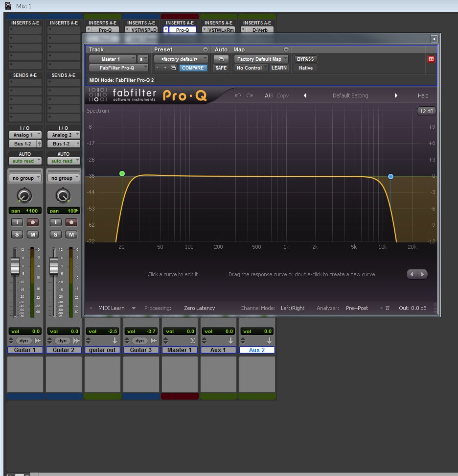This screenshot has width=458, height=476.
Task: Click the Guitar 1 volume fader
Action: 15,266
